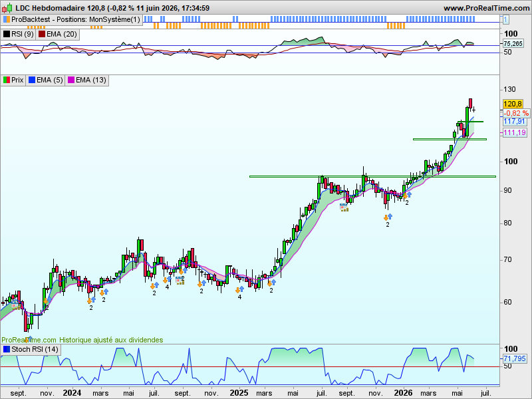The image size is (532, 399).
Task: Open the Stoch RSI (14) label
Action: (x=35, y=350)
